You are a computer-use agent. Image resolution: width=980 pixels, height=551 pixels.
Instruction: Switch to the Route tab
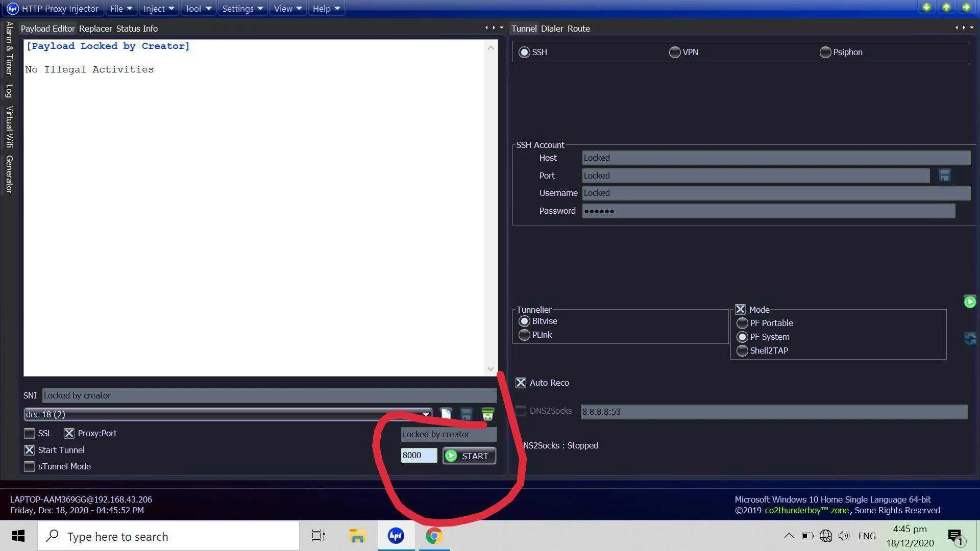click(x=579, y=29)
